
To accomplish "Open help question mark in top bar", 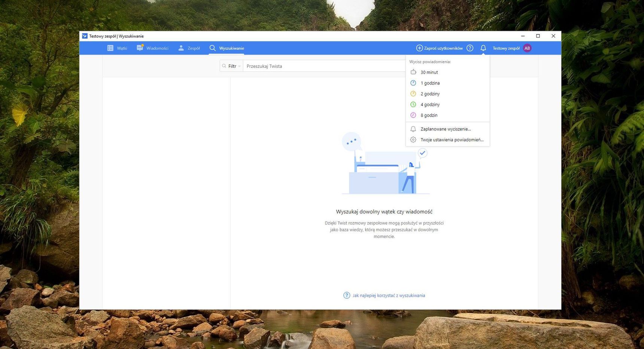I will pyautogui.click(x=470, y=48).
